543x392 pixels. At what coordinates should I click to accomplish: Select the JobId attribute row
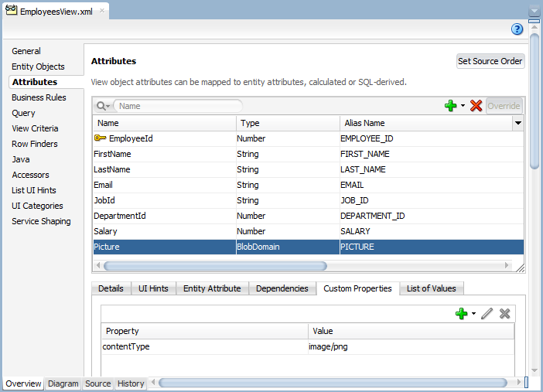tap(308, 200)
